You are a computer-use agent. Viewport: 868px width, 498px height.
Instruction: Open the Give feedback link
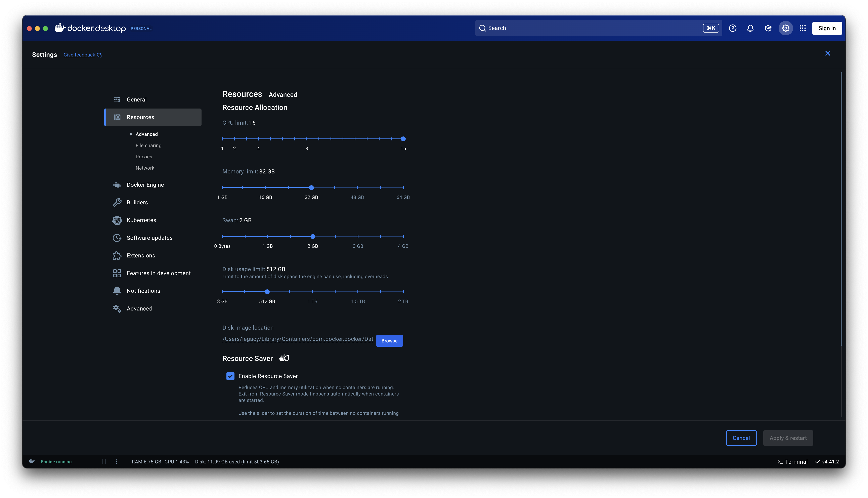[79, 55]
